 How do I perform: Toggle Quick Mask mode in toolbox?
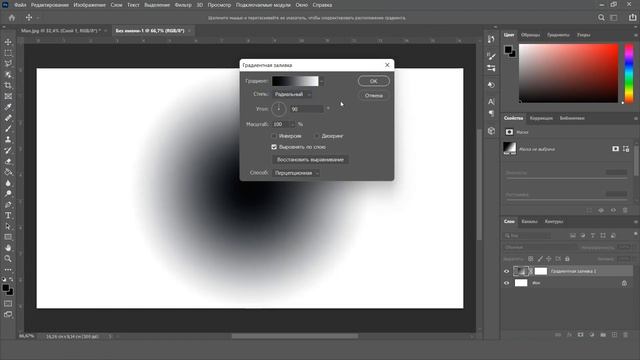8,304
